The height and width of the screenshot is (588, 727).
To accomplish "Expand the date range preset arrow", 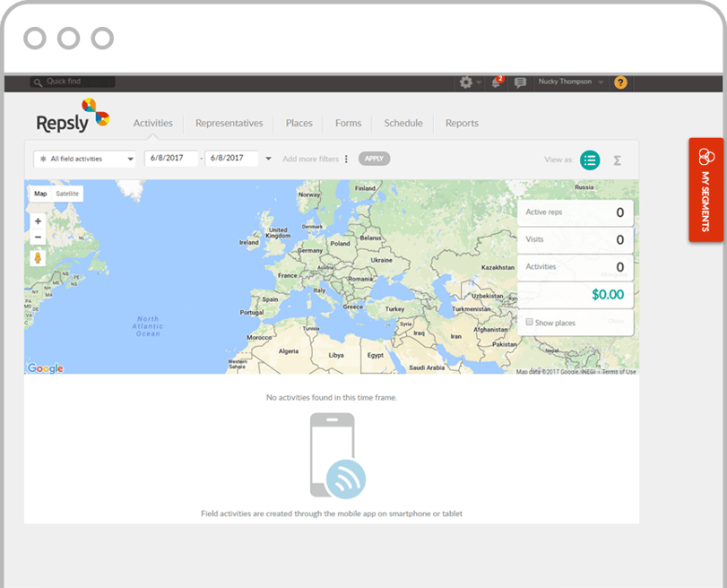I will [x=268, y=159].
